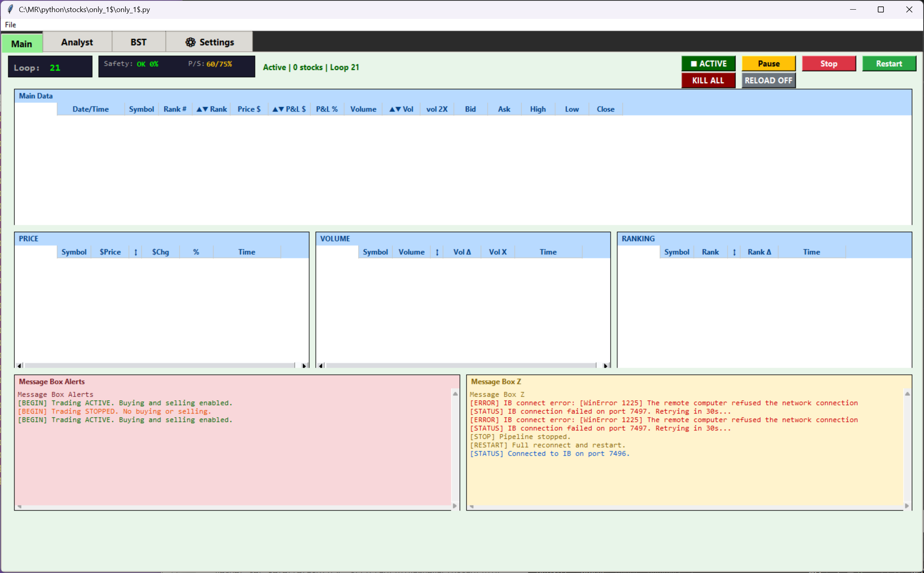924x573 pixels.
Task: Click Message Box Z scroll left arrow
Action: coord(471,506)
